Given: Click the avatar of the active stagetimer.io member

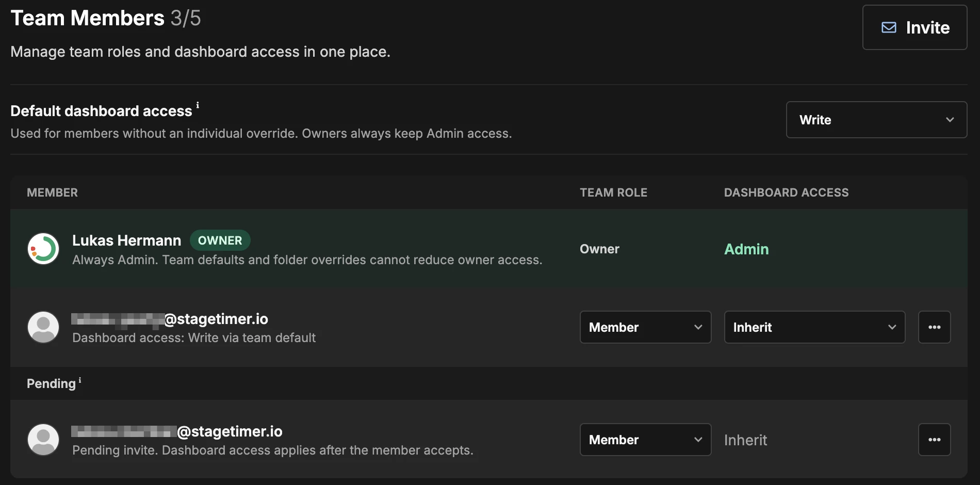Looking at the screenshot, I should [x=43, y=327].
